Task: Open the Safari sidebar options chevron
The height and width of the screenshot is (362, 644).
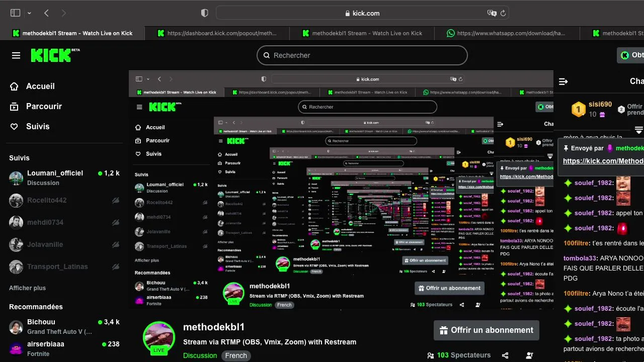Action: point(29,13)
